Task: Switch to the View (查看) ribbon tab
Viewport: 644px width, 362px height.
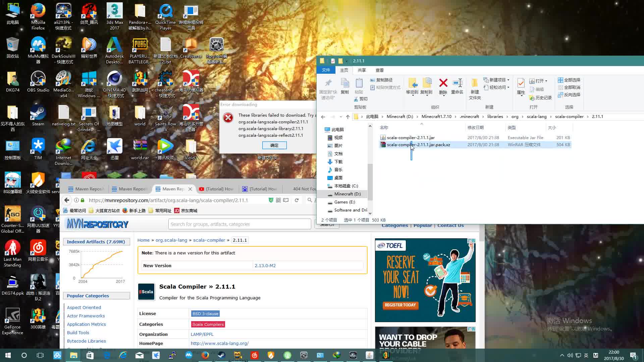Action: click(x=379, y=70)
